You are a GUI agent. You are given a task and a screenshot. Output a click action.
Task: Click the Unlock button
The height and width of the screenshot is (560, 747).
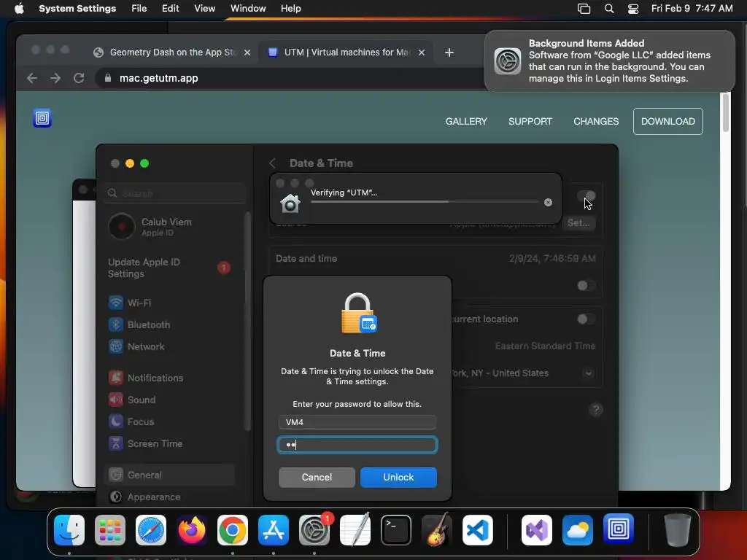pyautogui.click(x=398, y=477)
